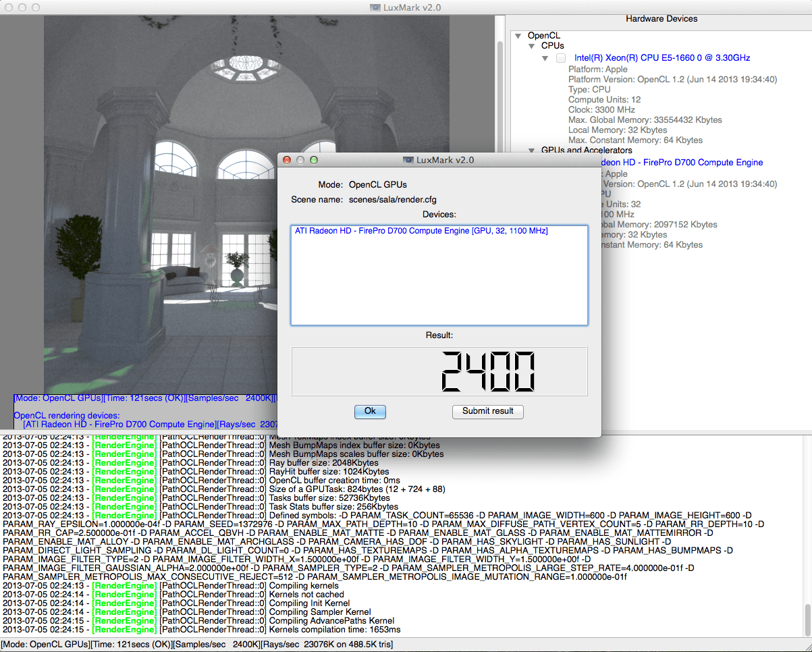Image resolution: width=812 pixels, height=652 pixels.
Task: Zoom the result dialog with the green button
Action: pyautogui.click(x=313, y=160)
